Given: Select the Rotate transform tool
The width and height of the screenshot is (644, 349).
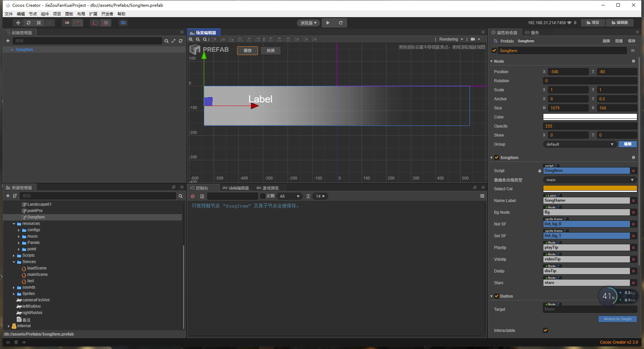Looking at the screenshot, I should (x=29, y=23).
